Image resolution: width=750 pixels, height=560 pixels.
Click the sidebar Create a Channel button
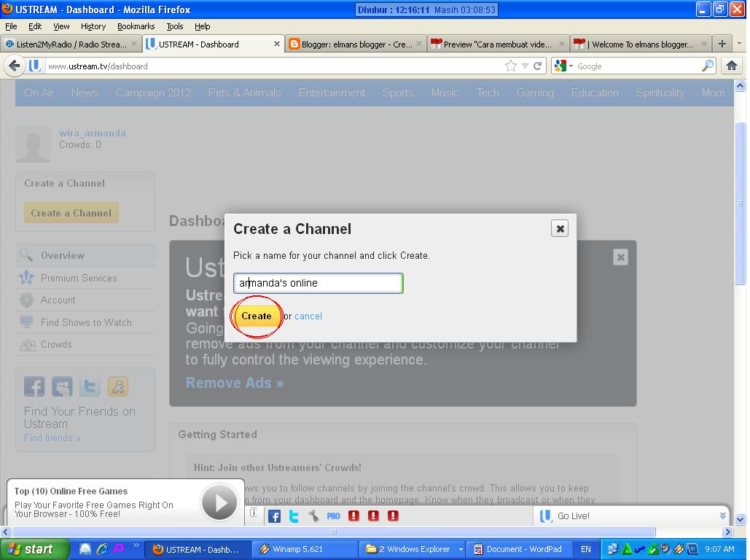(71, 212)
